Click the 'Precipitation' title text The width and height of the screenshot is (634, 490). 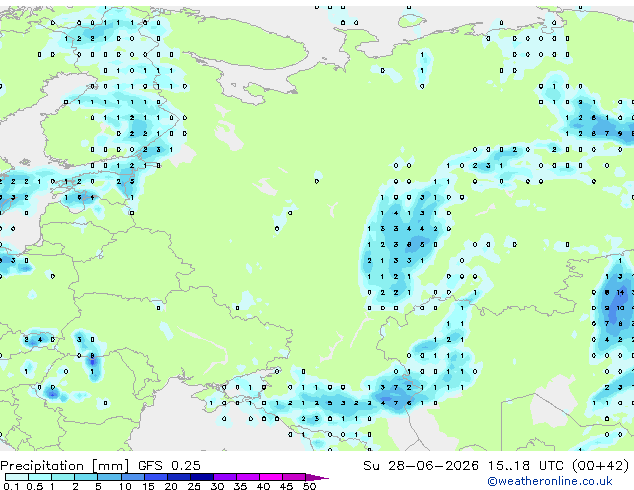point(42,466)
